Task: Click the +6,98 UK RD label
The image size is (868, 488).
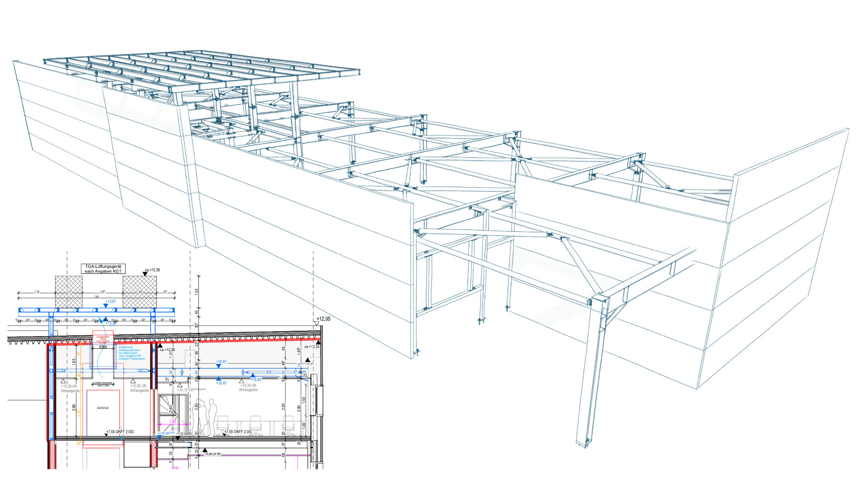Action: (212, 454)
